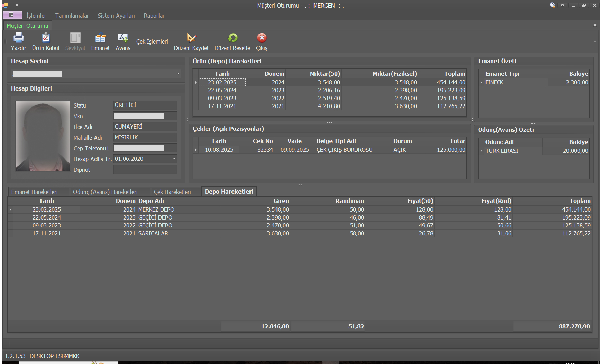Expand the TÜRK LİRASI row indicator

481,151
